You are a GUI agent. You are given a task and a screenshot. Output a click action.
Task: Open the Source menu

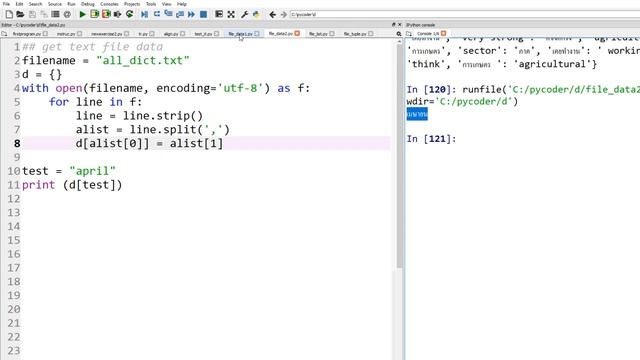[x=54, y=4]
